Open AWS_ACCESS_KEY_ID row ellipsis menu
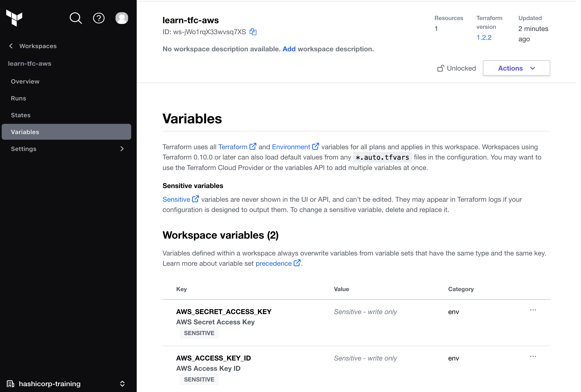This screenshot has width=581, height=392. tap(533, 356)
